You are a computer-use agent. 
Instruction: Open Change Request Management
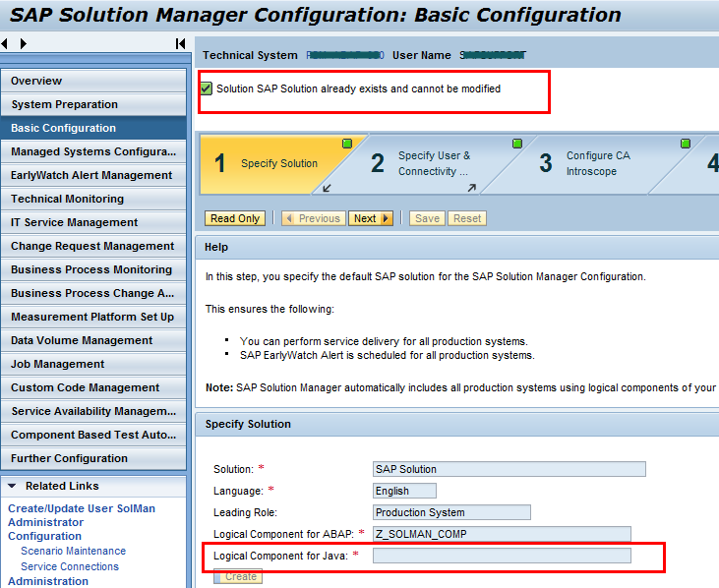pyautogui.click(x=93, y=246)
